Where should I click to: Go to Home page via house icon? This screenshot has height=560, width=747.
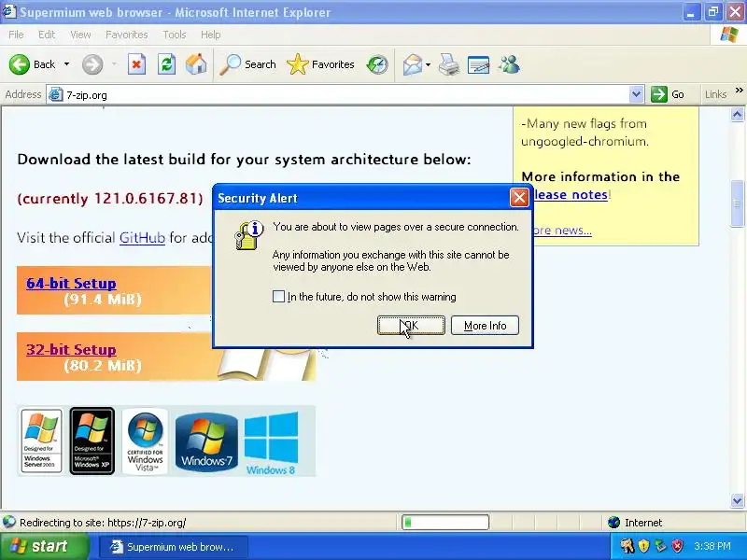[x=196, y=64]
